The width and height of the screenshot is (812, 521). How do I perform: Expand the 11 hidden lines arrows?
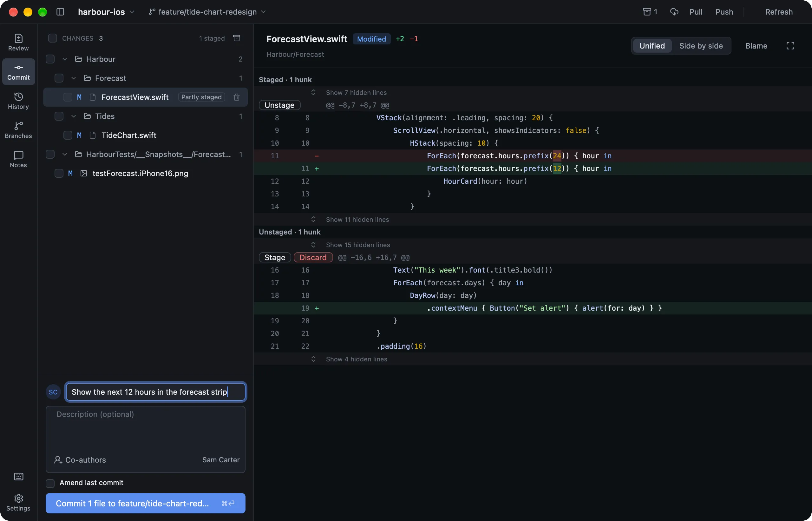pos(313,219)
